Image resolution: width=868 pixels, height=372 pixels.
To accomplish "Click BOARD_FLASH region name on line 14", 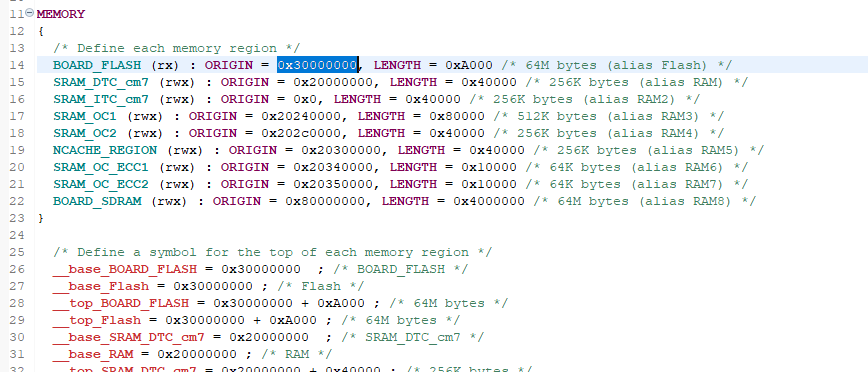I will (97, 65).
